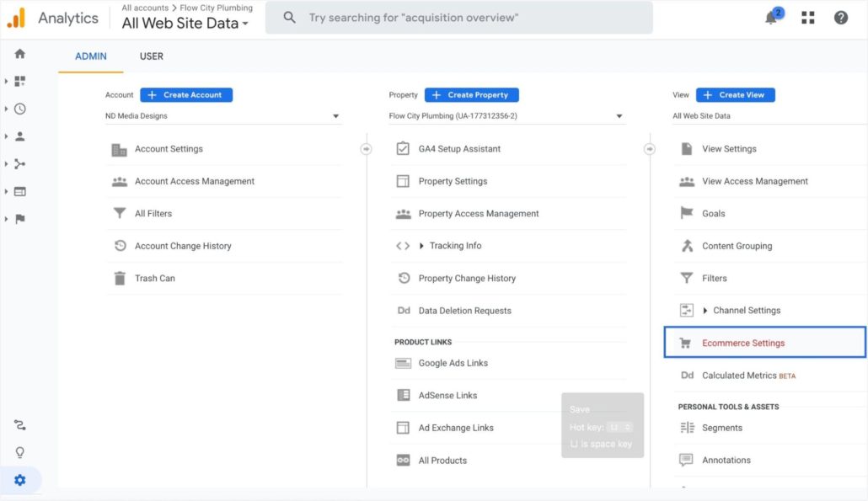Screen dimensions: 868x501
Task: Click the Goals flag icon
Action: 687,213
